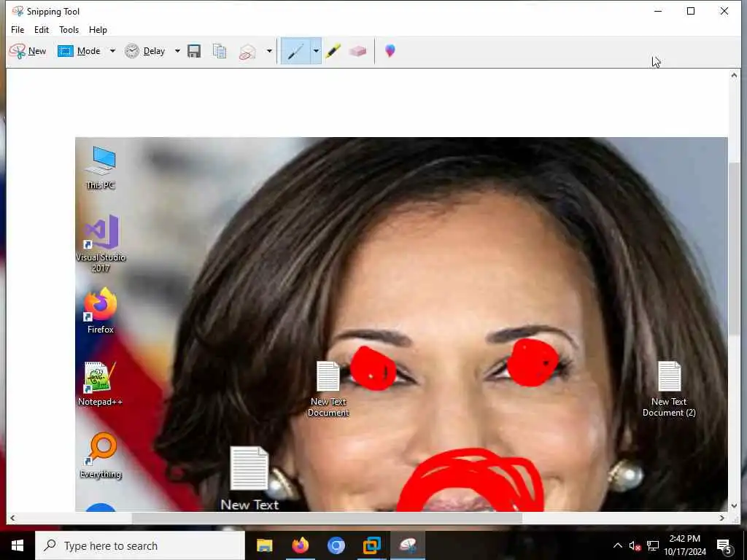Viewport: 747px width, 560px height.
Task: Click the vertical scrollbar down arrow
Action: point(734,506)
